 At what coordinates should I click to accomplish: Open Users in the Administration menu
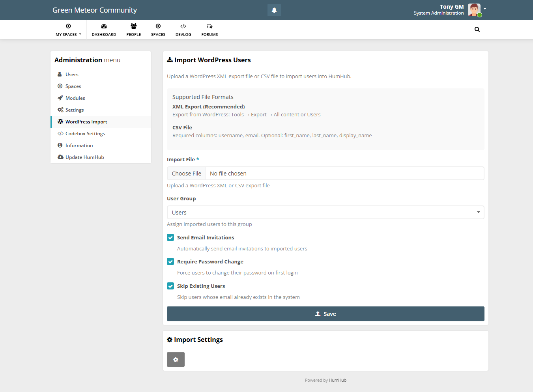pyautogui.click(x=101, y=75)
